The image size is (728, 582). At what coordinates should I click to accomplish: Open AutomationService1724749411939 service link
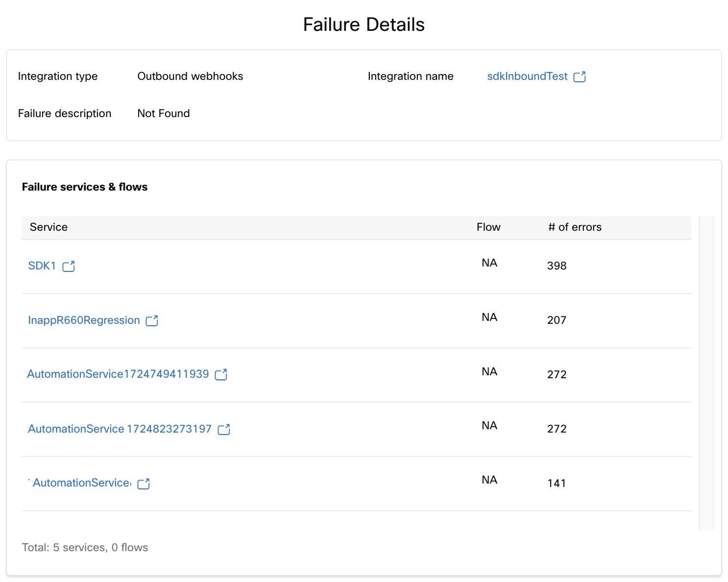tap(118, 374)
